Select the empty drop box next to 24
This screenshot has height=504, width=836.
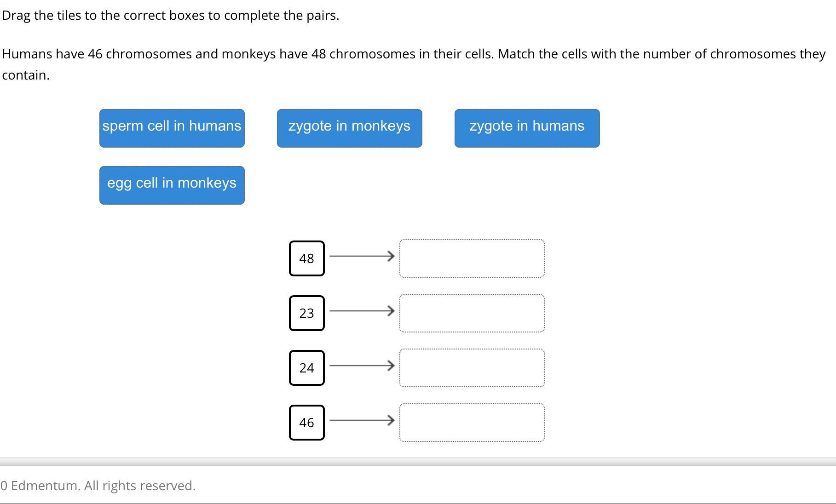[x=472, y=368]
